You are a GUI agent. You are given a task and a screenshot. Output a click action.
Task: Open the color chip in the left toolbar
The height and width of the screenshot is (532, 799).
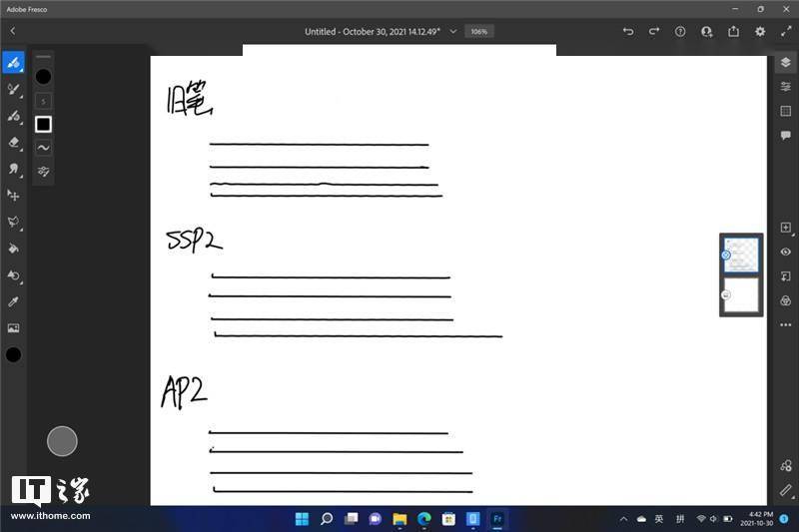13,355
